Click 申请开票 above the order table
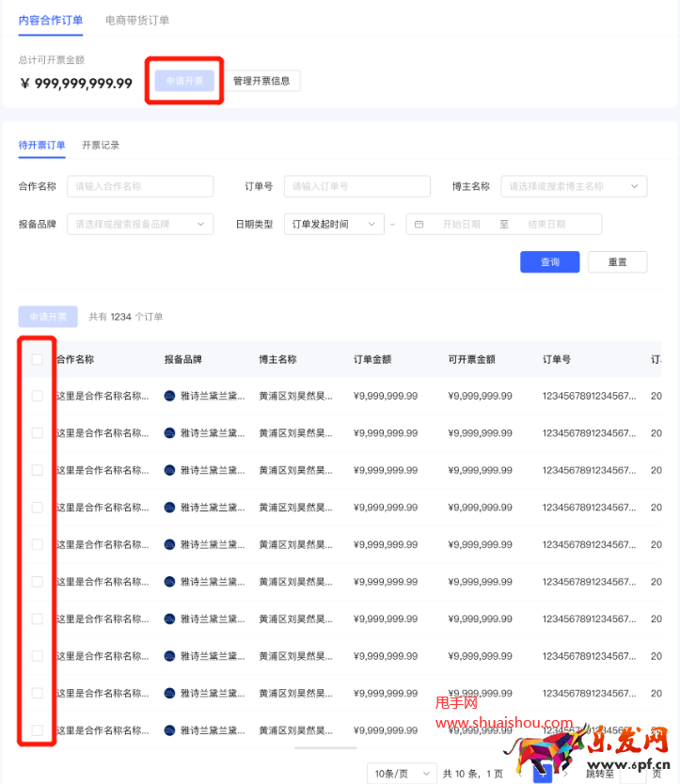 coord(48,317)
